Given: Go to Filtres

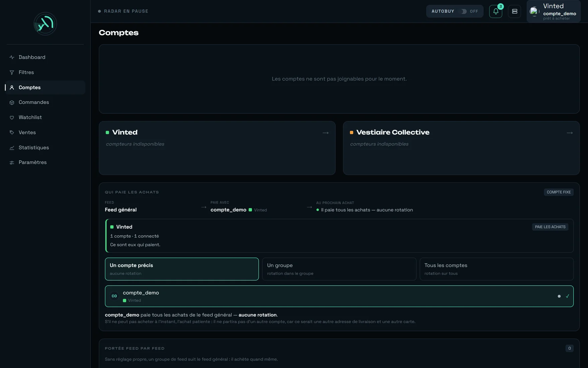Looking at the screenshot, I should (x=45, y=72).
